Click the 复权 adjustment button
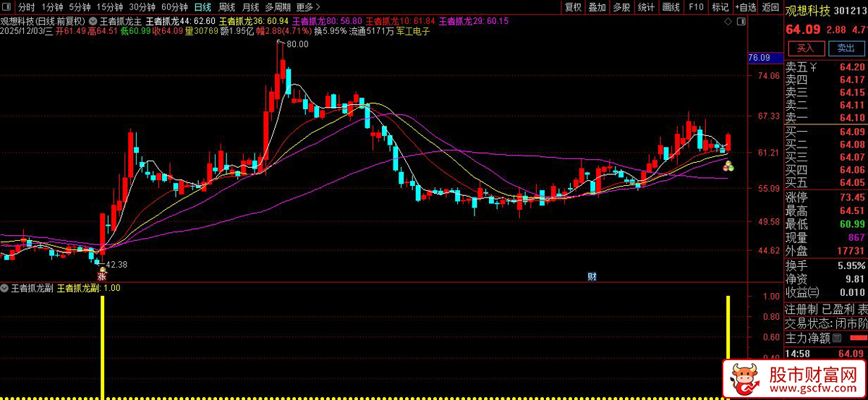 (x=573, y=7)
